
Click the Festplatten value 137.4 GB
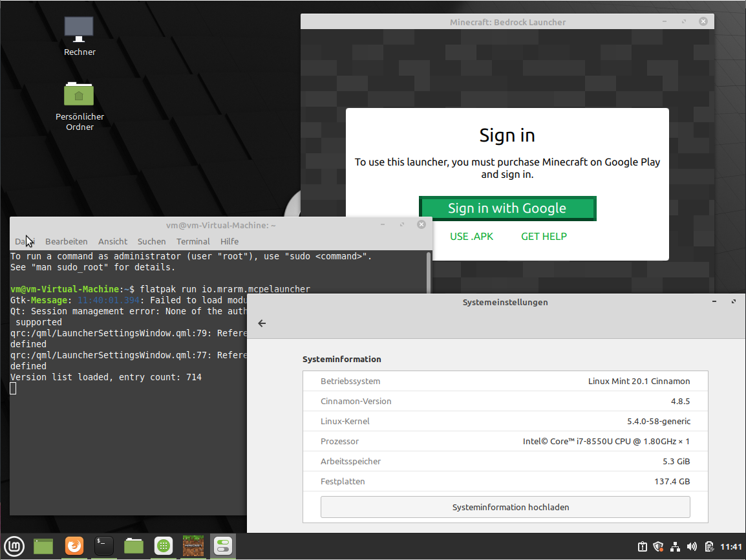point(672,481)
